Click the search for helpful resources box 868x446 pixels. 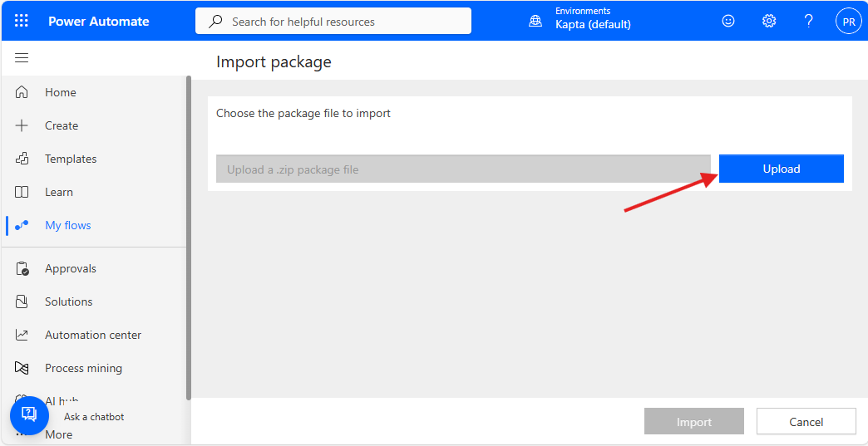coord(333,22)
